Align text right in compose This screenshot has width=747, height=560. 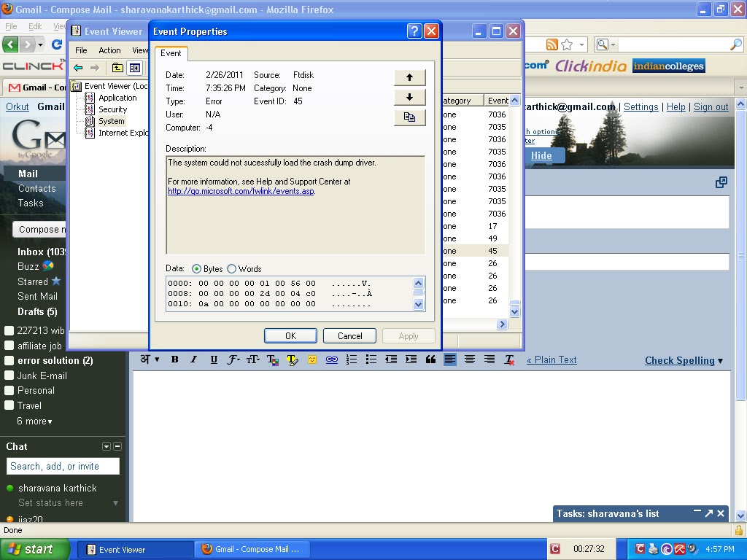[x=489, y=359]
